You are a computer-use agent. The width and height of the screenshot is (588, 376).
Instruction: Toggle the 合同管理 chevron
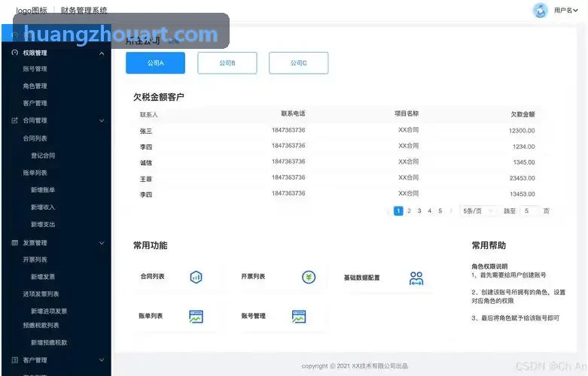pos(102,120)
